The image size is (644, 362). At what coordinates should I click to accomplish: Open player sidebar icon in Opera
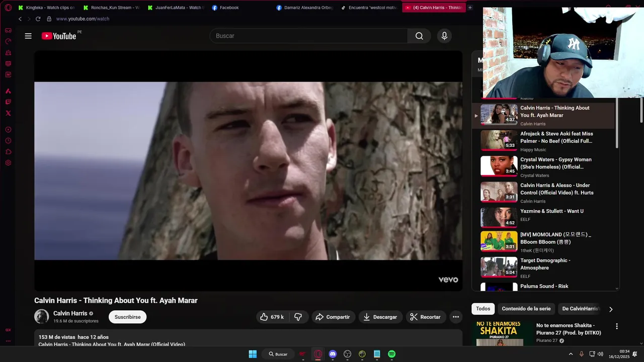pos(8,130)
